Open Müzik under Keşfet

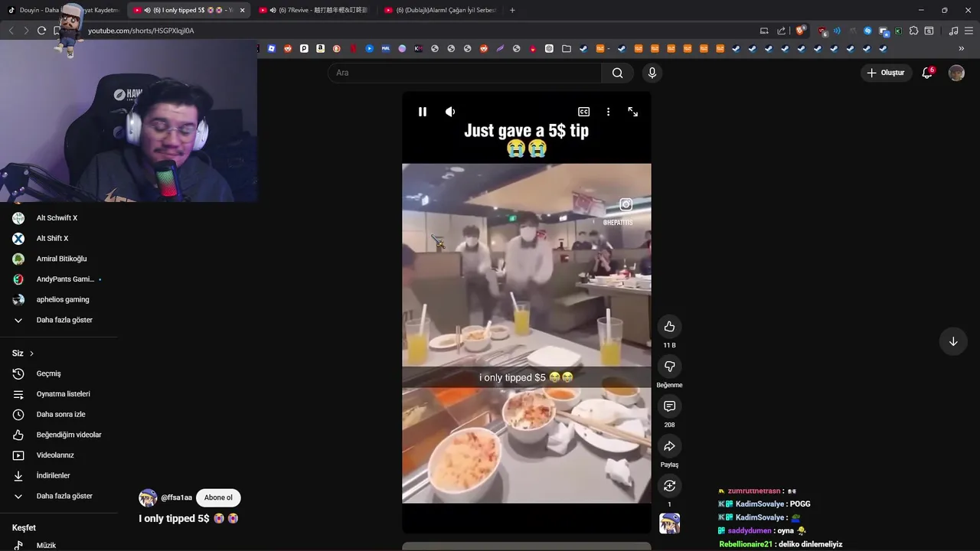[x=59, y=545]
